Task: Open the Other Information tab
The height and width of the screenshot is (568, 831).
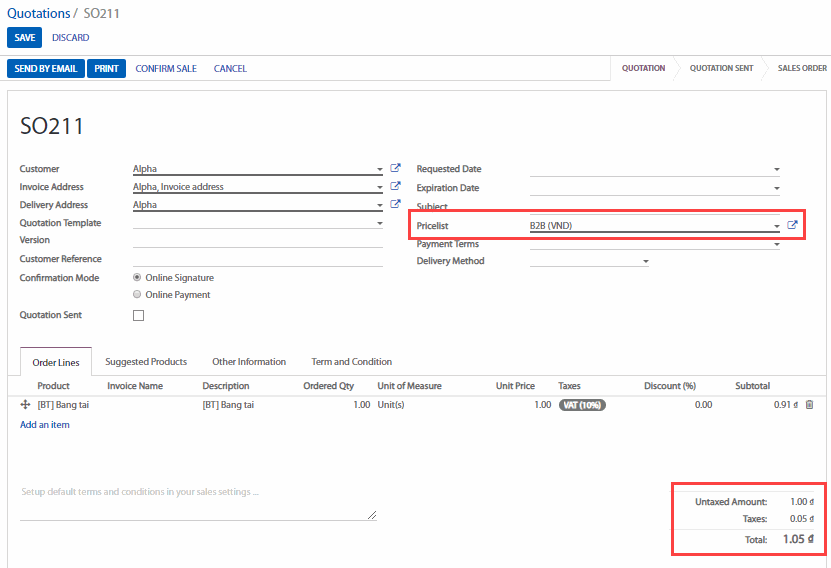Action: pos(248,362)
